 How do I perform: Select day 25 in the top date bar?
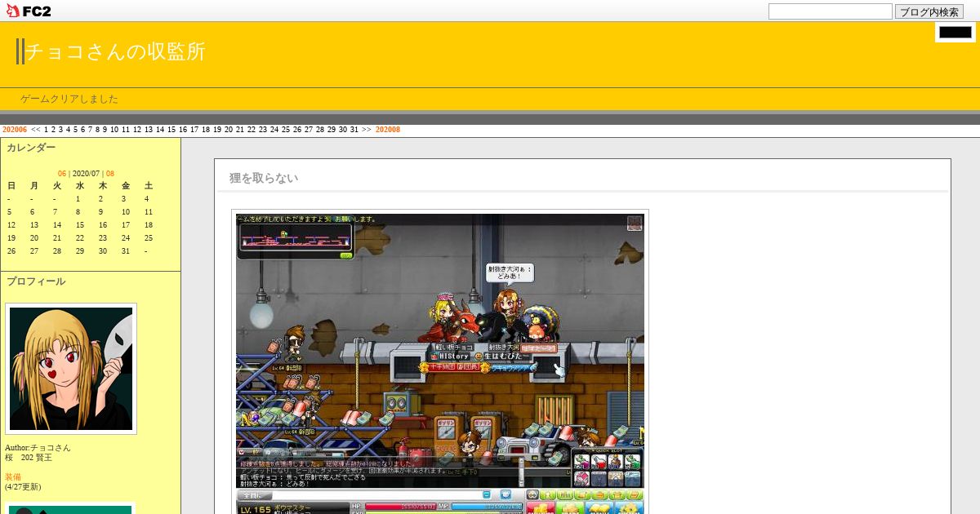tap(286, 130)
